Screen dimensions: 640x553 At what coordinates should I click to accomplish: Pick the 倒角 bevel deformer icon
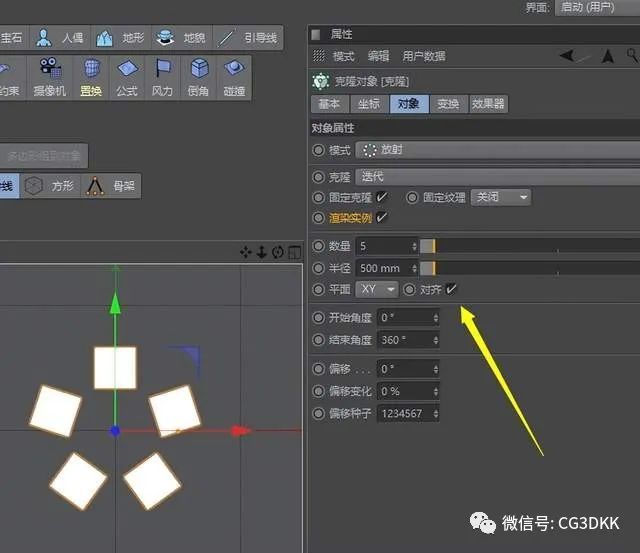pyautogui.click(x=200, y=68)
